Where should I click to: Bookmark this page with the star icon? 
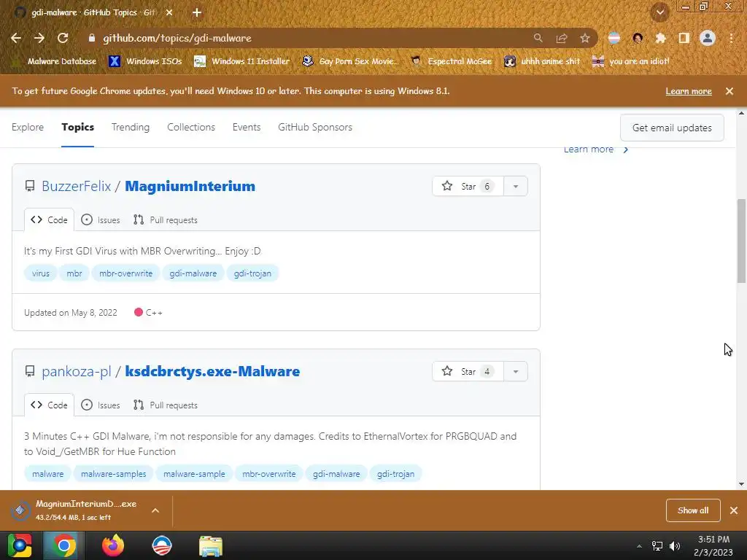pos(585,38)
